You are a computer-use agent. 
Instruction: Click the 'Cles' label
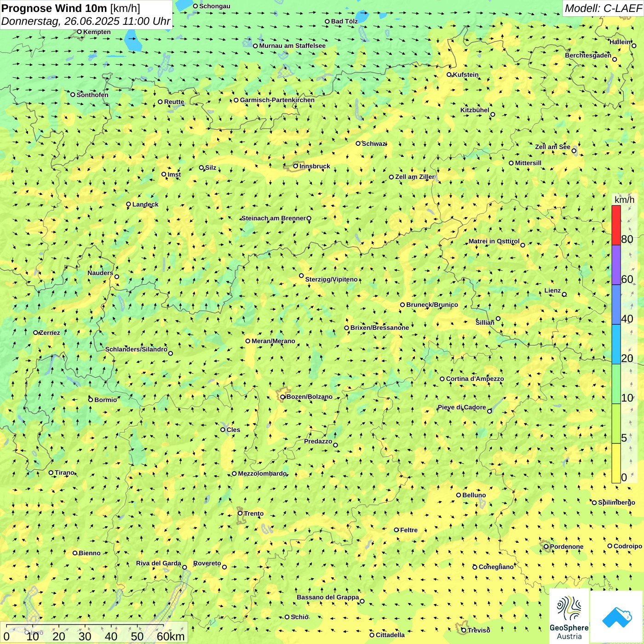coord(233,430)
